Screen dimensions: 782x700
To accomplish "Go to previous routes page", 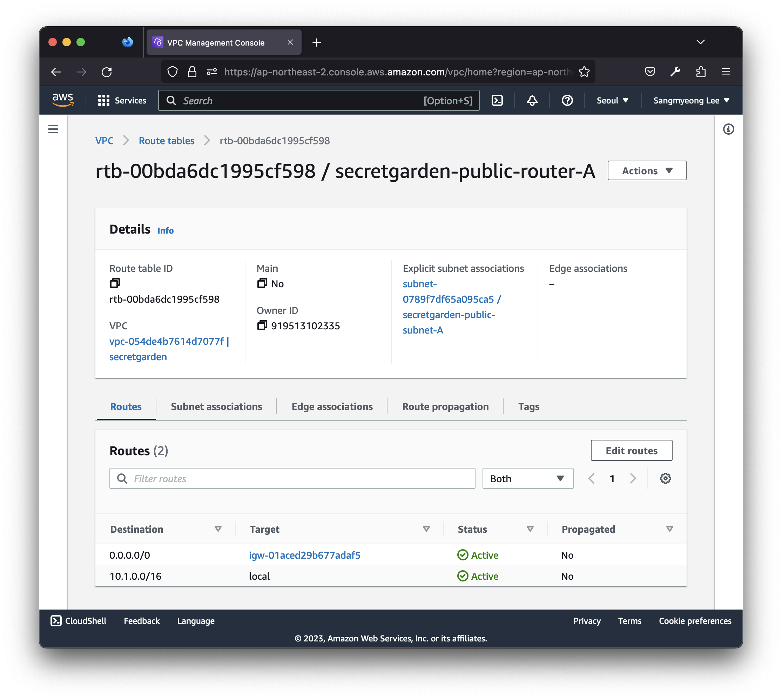I will pyautogui.click(x=591, y=478).
